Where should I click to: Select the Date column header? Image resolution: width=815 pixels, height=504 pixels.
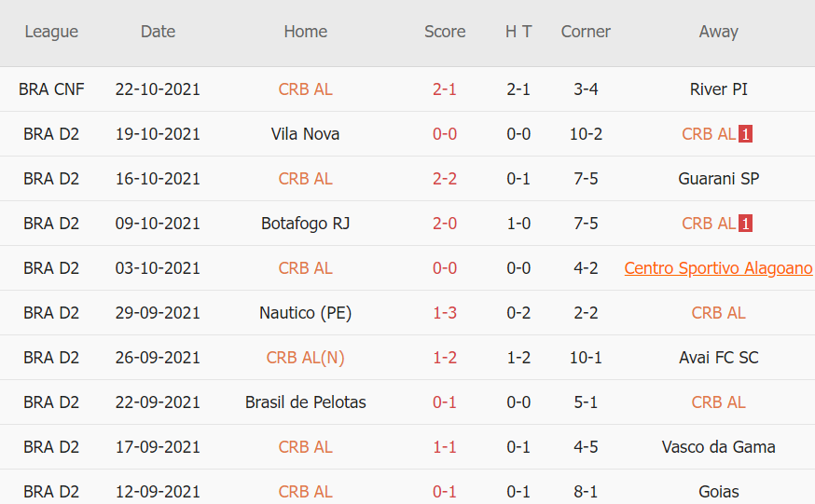click(158, 32)
